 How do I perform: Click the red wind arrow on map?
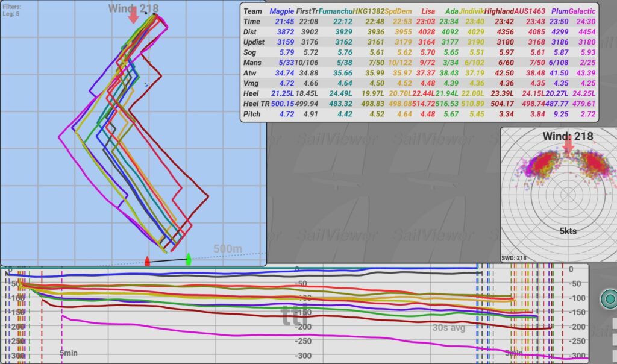pyautogui.click(x=133, y=15)
